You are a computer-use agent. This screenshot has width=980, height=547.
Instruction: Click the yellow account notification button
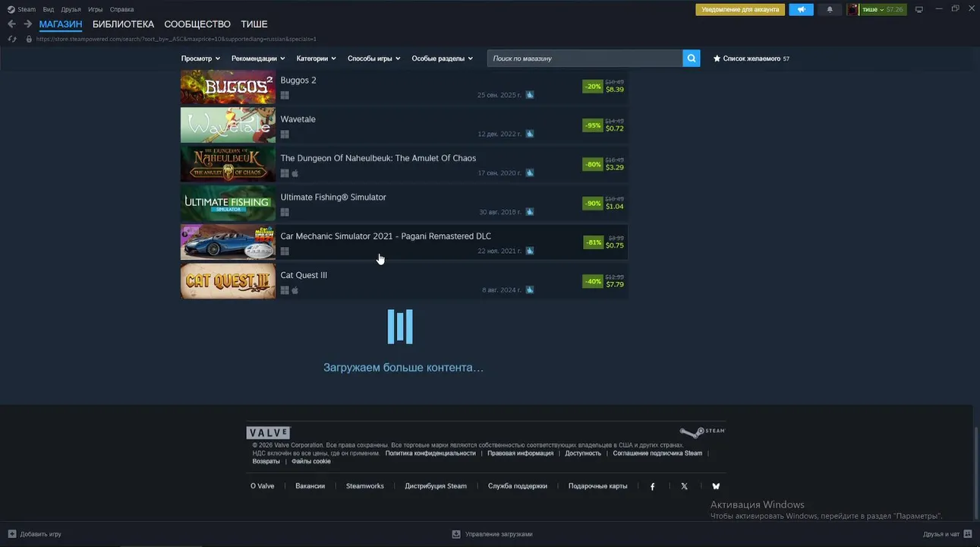click(x=740, y=10)
